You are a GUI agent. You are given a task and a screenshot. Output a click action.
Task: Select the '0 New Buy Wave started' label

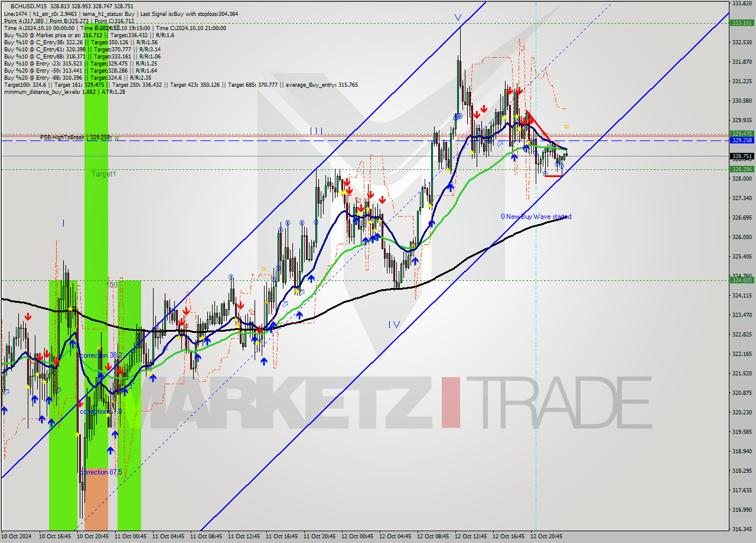pos(536,217)
